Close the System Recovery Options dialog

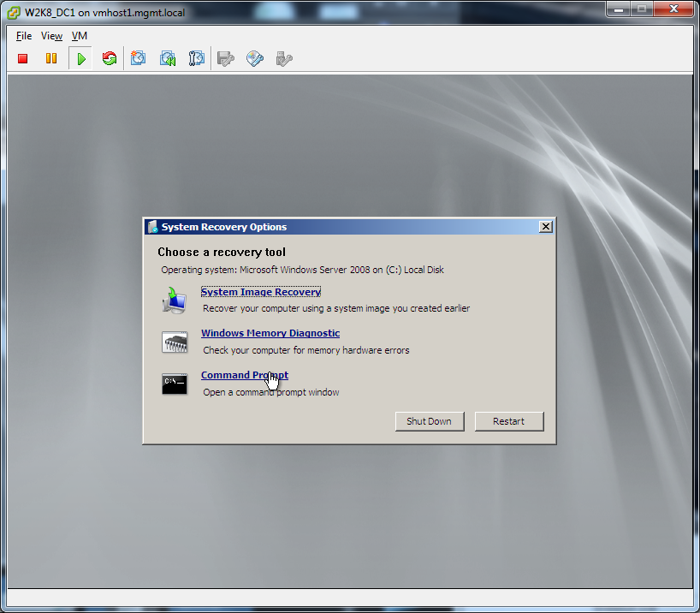545,227
